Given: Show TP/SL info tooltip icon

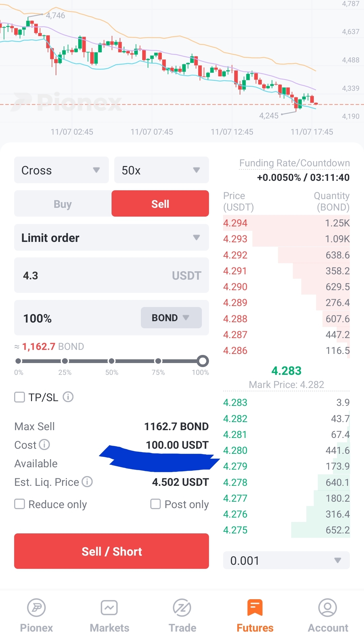Looking at the screenshot, I should [x=68, y=397].
